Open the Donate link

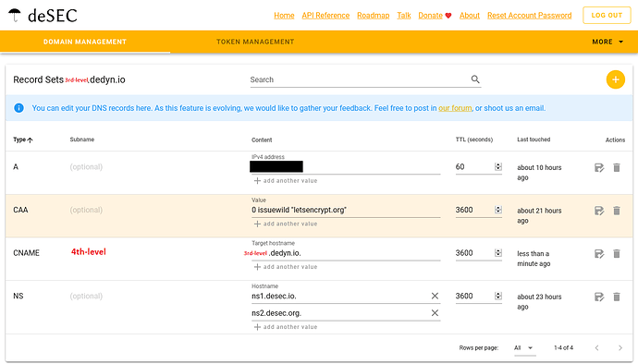pos(430,16)
